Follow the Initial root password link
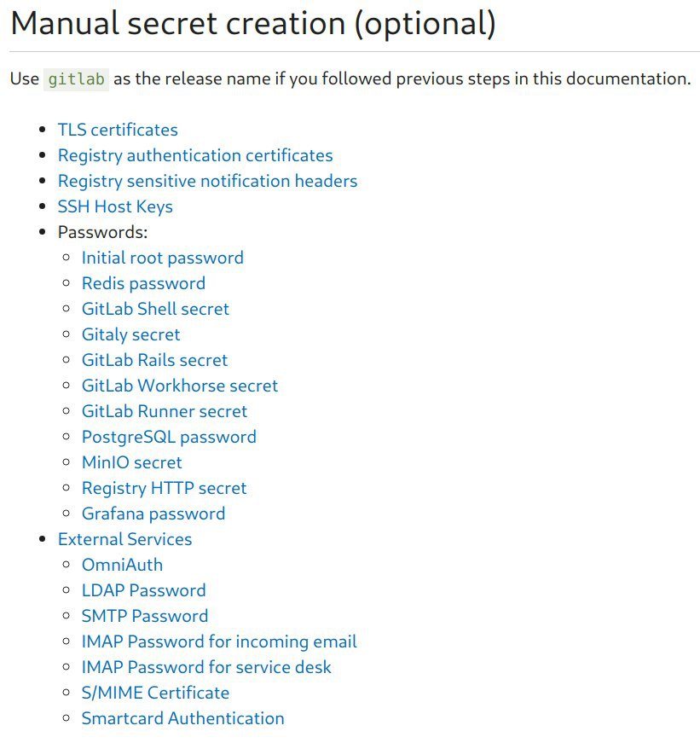 (163, 258)
